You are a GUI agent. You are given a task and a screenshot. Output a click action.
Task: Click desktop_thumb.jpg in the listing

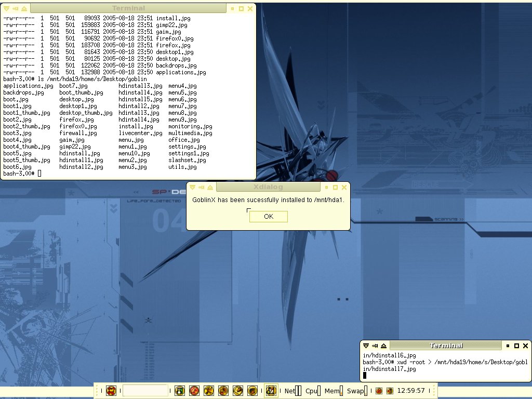[86, 113]
